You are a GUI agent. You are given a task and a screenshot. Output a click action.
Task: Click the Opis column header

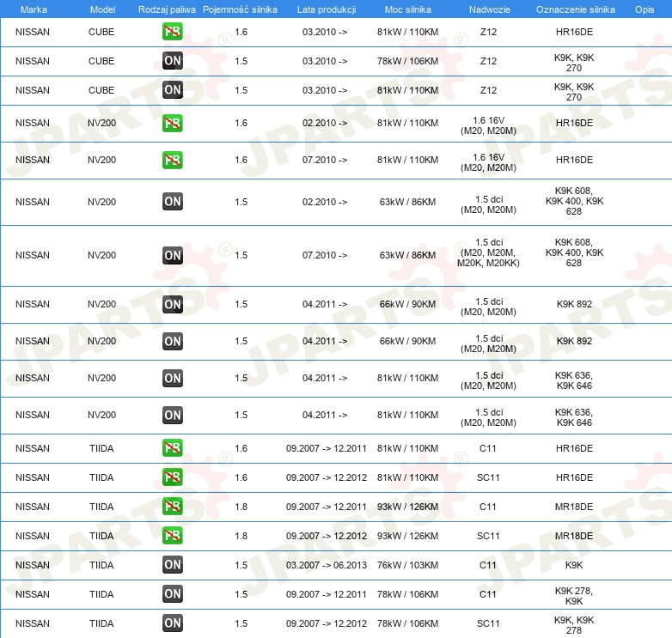pyautogui.click(x=645, y=9)
